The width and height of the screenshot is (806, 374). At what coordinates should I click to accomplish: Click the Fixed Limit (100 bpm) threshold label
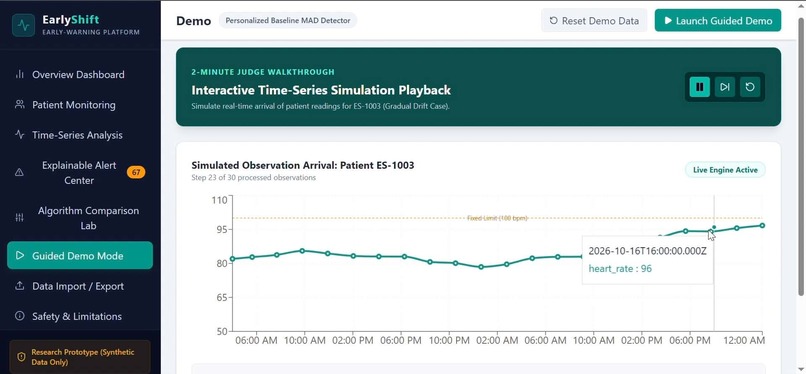[497, 218]
